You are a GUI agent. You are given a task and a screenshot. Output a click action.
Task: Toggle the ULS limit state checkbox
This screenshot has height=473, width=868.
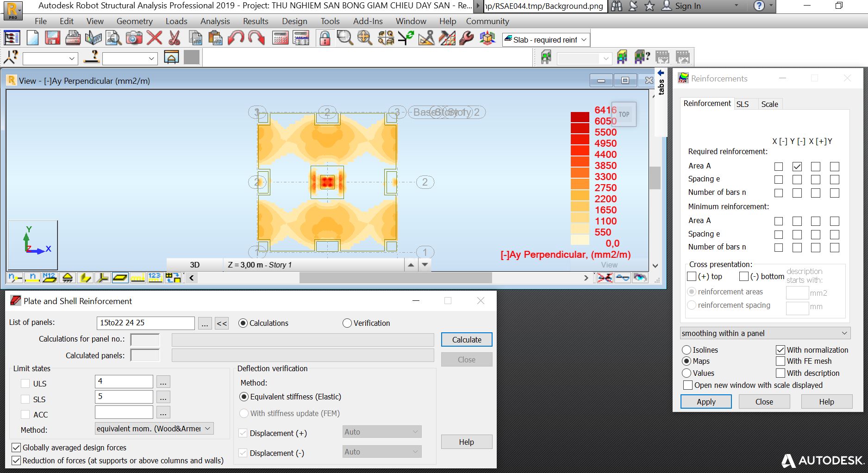click(25, 384)
